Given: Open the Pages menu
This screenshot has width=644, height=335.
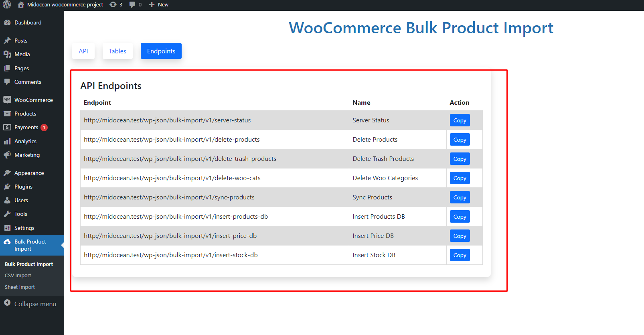Looking at the screenshot, I should click(x=22, y=68).
